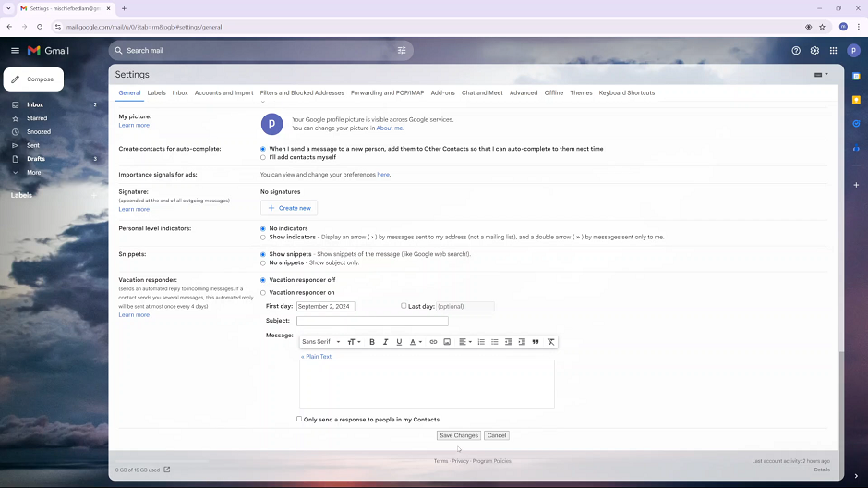The height and width of the screenshot is (488, 868).
Task: Expand More in left sidebar
Action: point(34,172)
